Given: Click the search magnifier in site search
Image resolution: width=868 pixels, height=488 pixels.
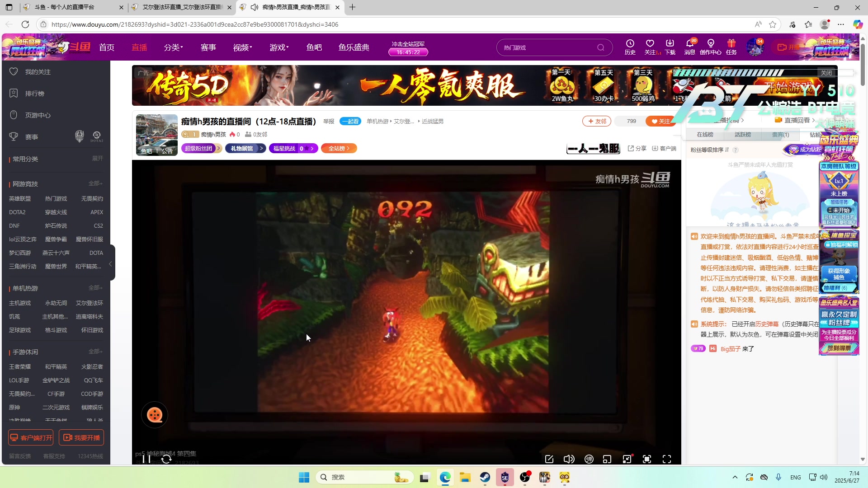Looking at the screenshot, I should click(x=601, y=47).
